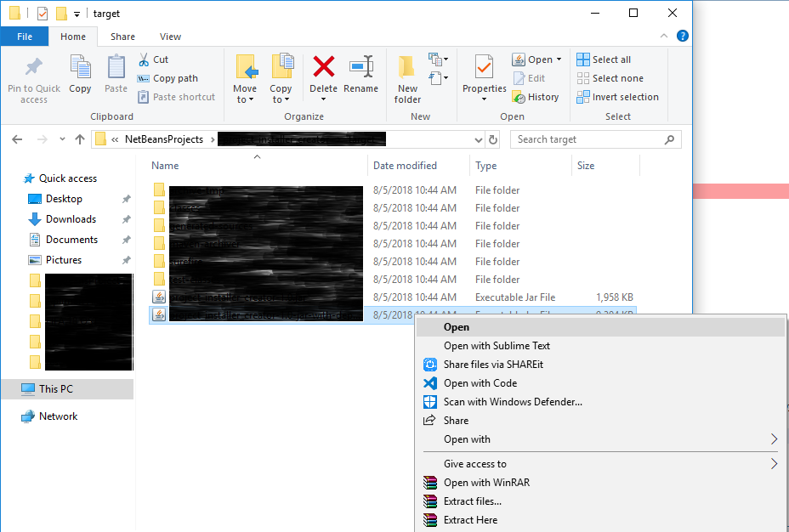
Task: Open the recent locations dropdown arrow
Action: tap(62, 139)
